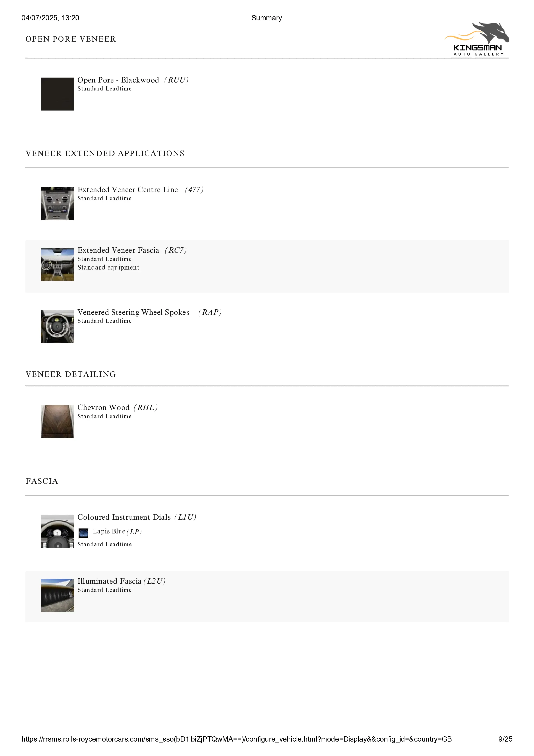Open the Extended Veneer Centre Line thumbnail
The image size is (534, 756).
point(57,203)
